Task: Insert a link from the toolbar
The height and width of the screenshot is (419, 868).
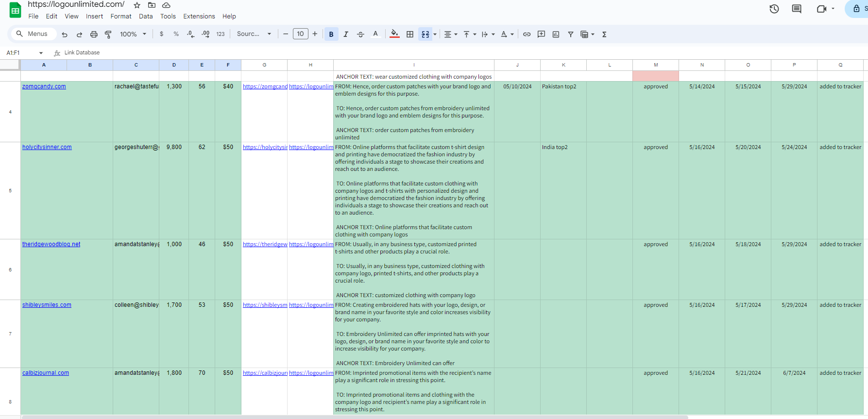Action: pos(527,34)
